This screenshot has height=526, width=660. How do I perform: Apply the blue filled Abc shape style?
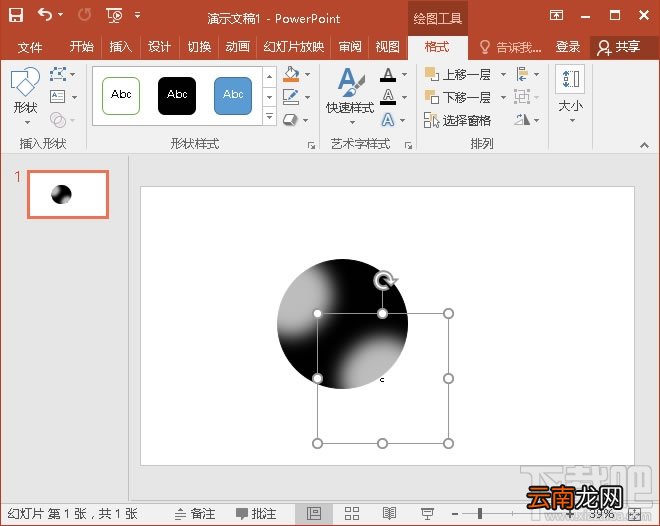click(233, 96)
